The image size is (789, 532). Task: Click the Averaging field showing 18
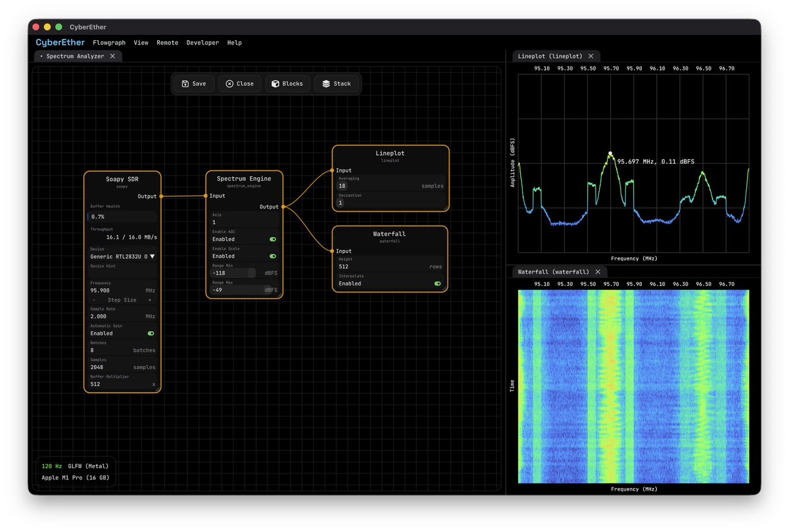[391, 186]
